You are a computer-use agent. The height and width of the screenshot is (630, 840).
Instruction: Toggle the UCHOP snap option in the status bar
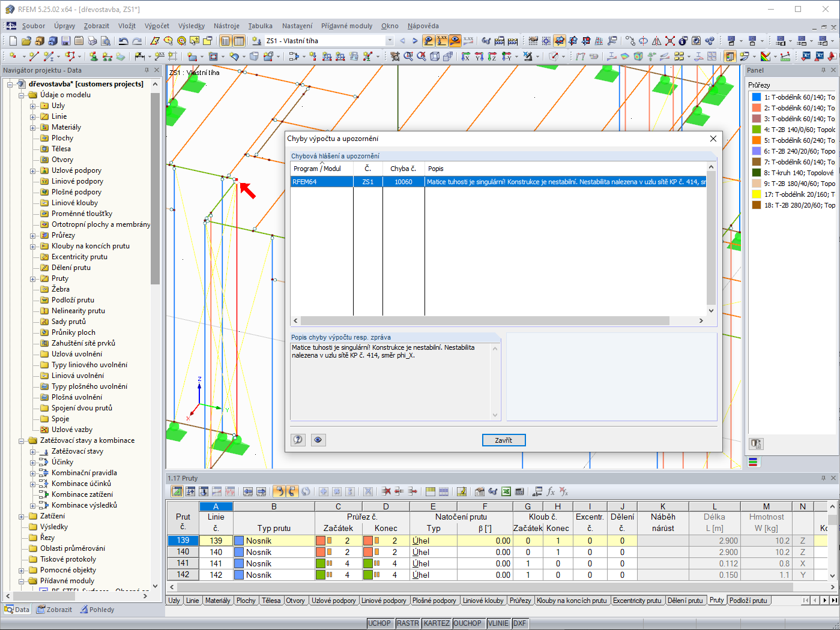pyautogui.click(x=379, y=623)
